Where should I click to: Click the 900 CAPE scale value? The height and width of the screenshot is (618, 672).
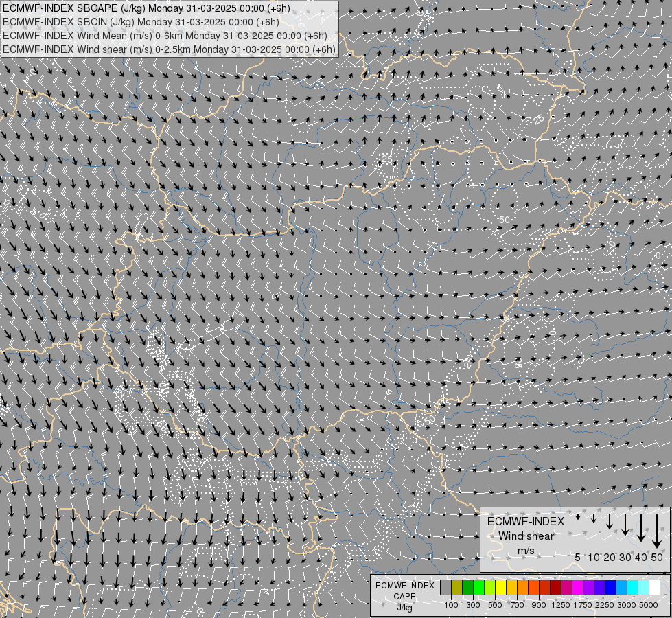[539, 605]
